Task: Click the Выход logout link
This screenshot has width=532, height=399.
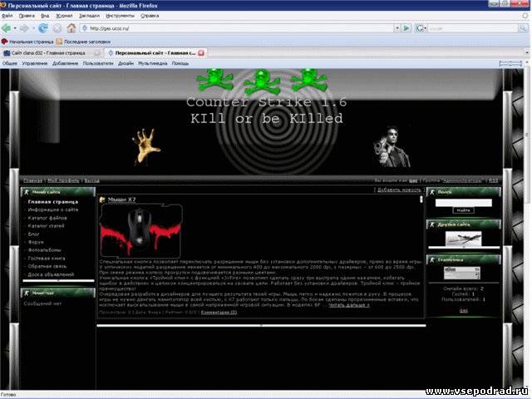Action: (92, 181)
